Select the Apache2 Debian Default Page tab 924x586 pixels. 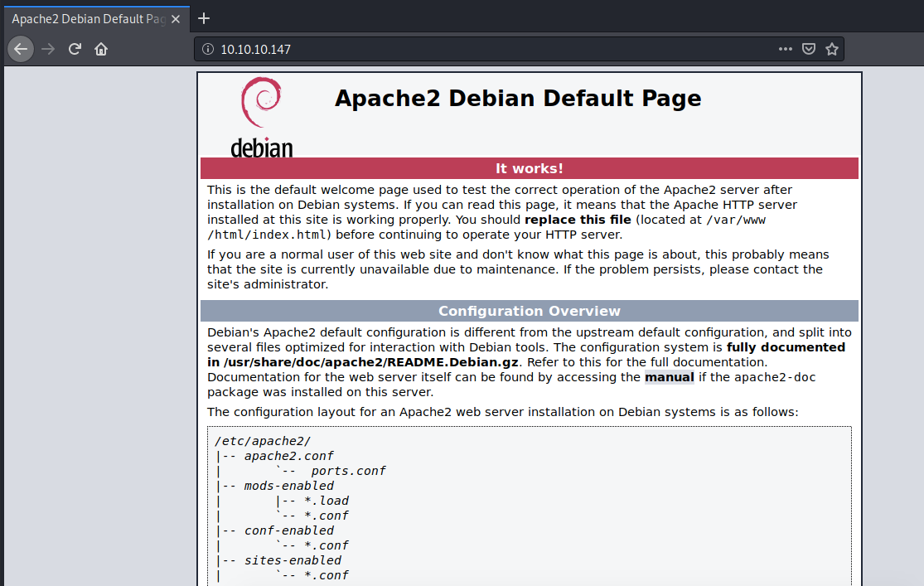click(87, 18)
